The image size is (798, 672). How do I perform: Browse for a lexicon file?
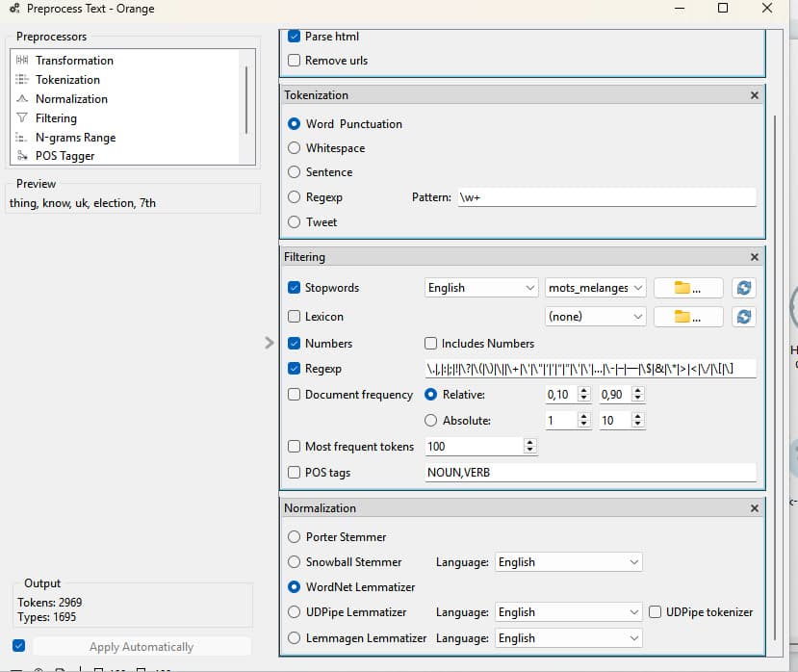(688, 317)
